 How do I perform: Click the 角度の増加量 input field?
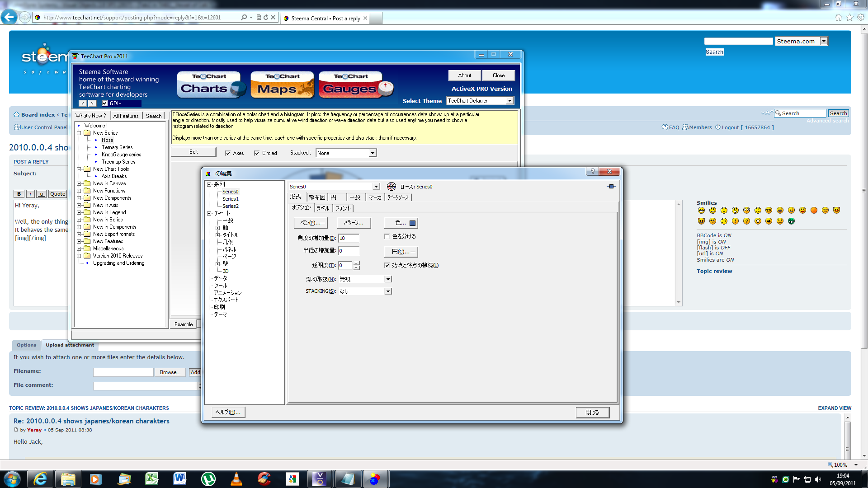coord(349,238)
